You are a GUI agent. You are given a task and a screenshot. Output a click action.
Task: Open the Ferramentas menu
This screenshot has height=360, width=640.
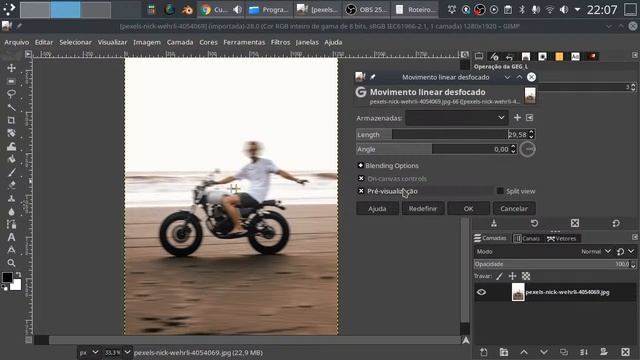tap(244, 42)
